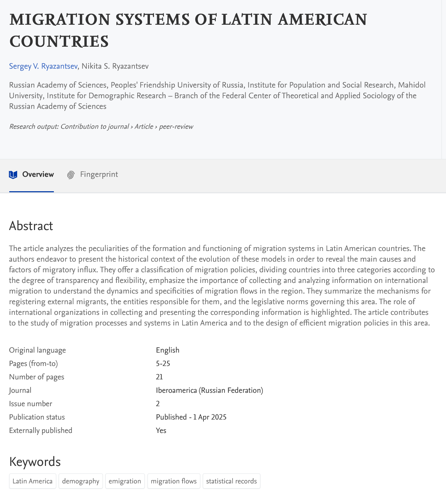Screen dimensions: 446x504
Task: Select the 'demography' keyword
Action: 81,481
